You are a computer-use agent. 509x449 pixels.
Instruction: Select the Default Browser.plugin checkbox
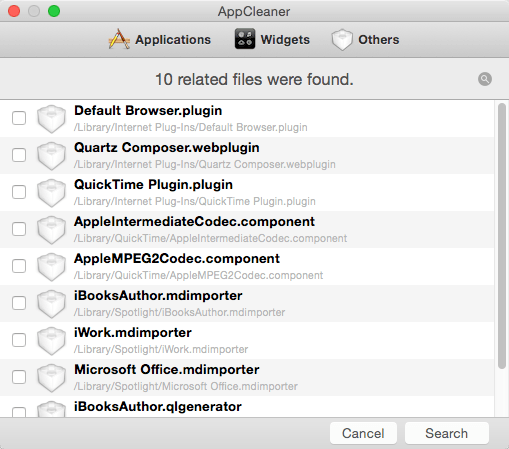pos(19,118)
